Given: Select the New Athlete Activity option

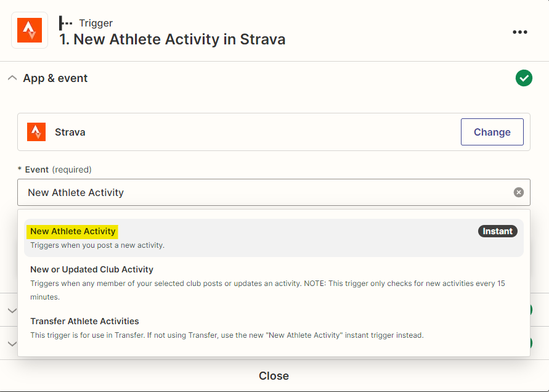Looking at the screenshot, I should point(274,238).
